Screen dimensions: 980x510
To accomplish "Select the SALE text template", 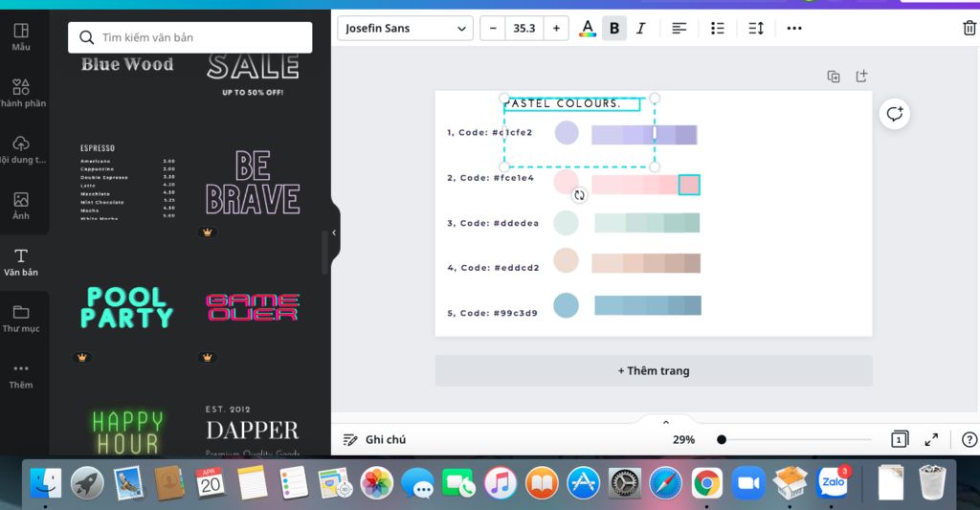I will 253,75.
